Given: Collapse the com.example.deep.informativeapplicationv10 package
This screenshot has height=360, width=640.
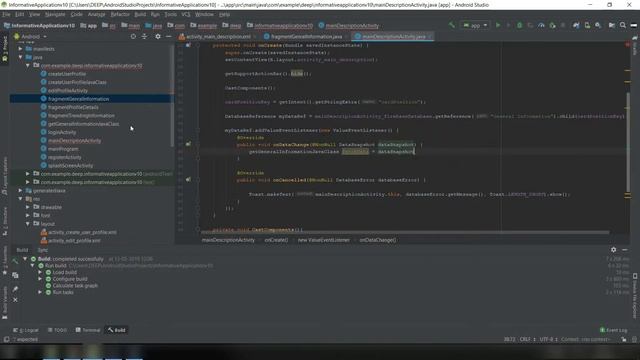Looking at the screenshot, I should pyautogui.click(x=28, y=65).
